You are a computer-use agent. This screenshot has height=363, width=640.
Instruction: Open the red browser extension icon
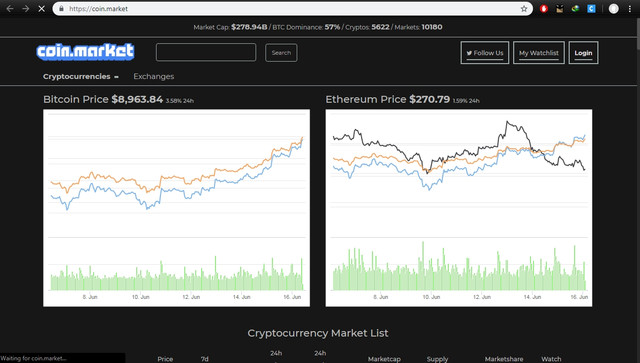[543, 9]
